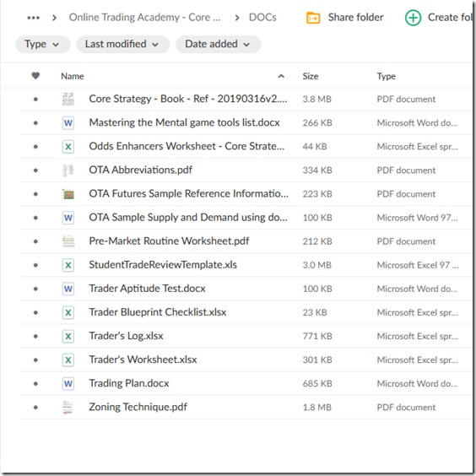Click Microsoft Excel 97 type for StudentTradeReviewTemplate
476x476 pixels.
tap(418, 265)
